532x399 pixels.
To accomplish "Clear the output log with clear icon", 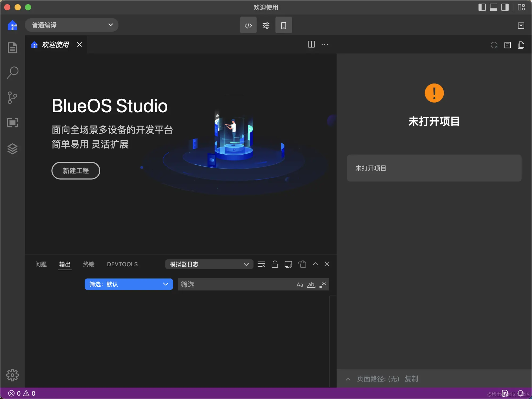I will click(261, 264).
